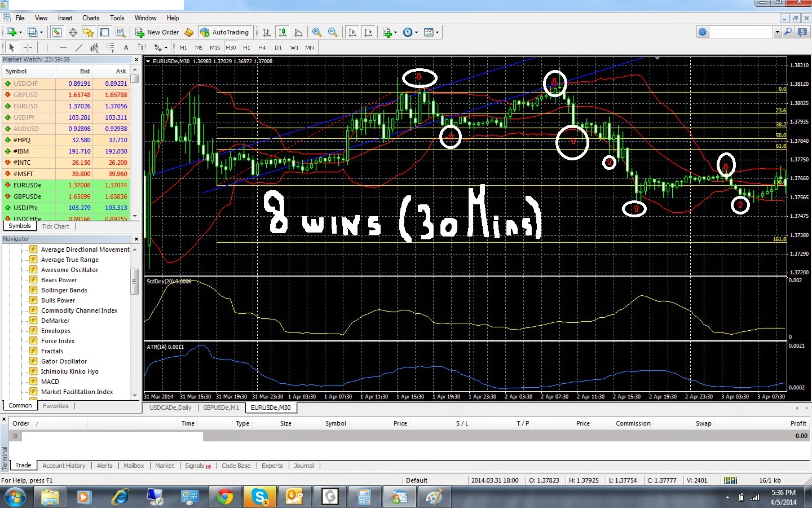Expand the New Chart dropdown arrow
This screenshot has width=812, height=508.
coord(20,32)
